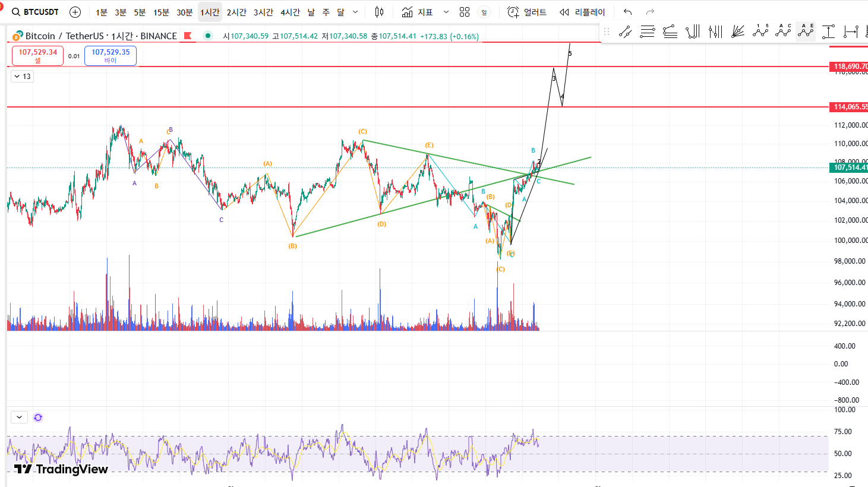Click the green market status dot
Screen dimensions: 868x487
(207, 36)
